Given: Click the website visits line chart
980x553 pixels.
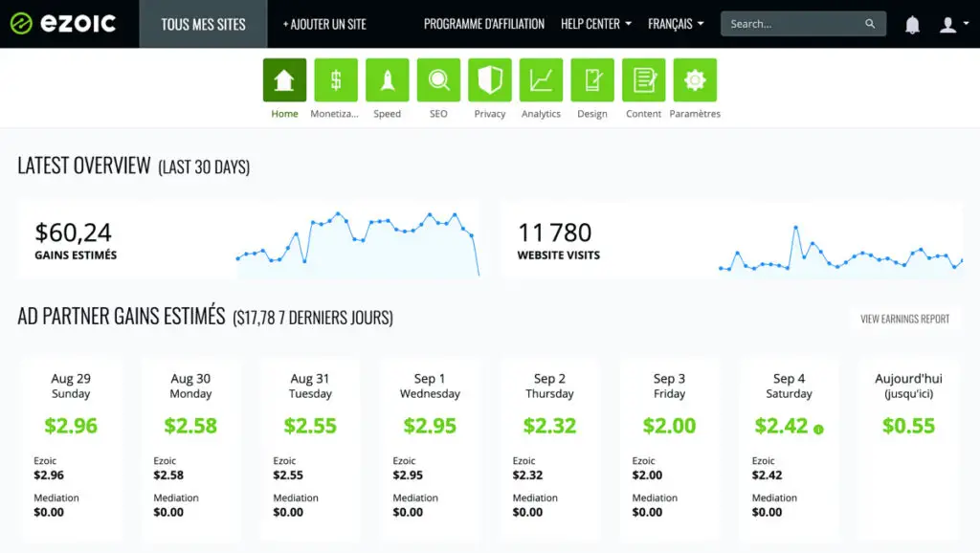Looking at the screenshot, I should 840,249.
